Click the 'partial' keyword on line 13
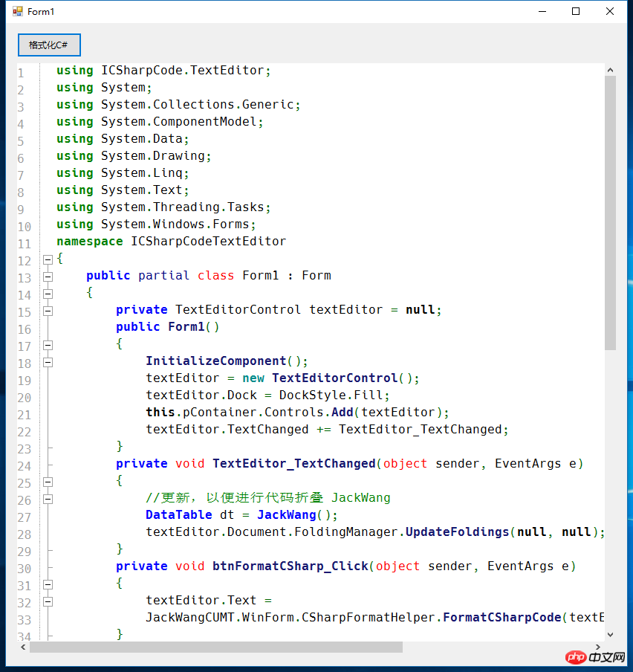This screenshot has width=633, height=672. 163,276
